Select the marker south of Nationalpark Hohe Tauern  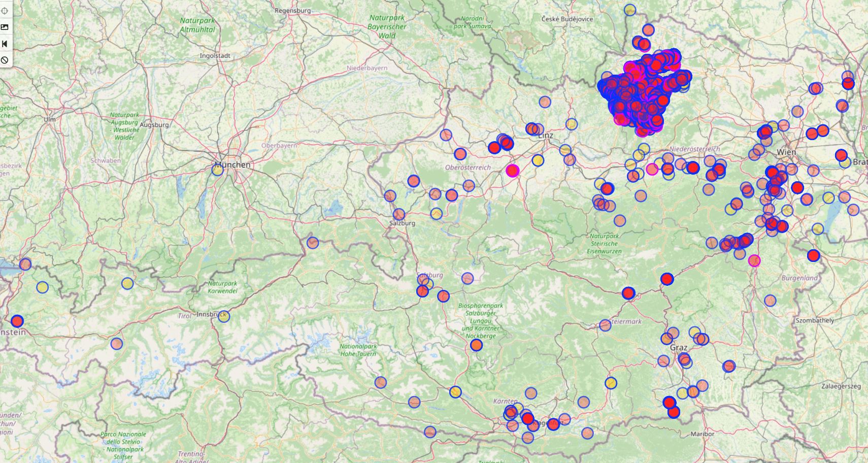coord(381,382)
